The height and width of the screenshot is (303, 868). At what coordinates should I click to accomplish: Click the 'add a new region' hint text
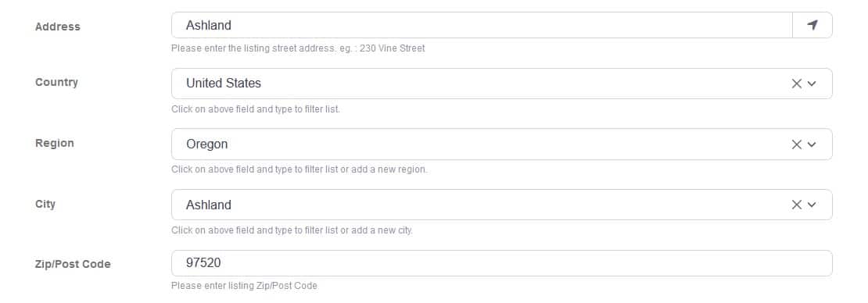click(x=299, y=169)
